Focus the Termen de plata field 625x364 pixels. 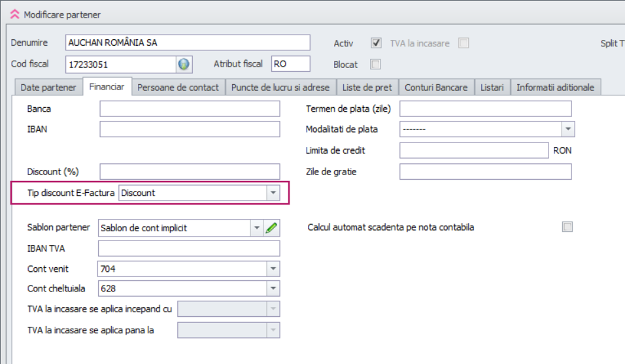(485, 108)
